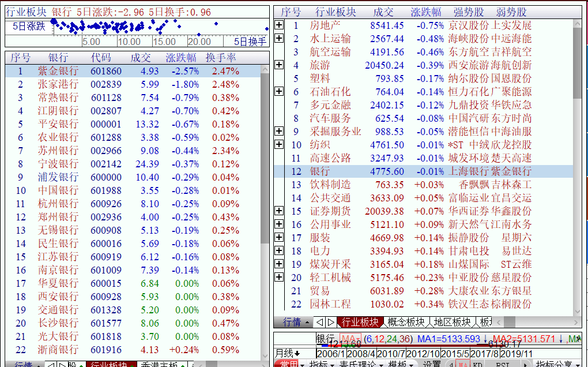Click up arrow of bank list scrollbar
The image size is (588, 367).
(x=265, y=70)
